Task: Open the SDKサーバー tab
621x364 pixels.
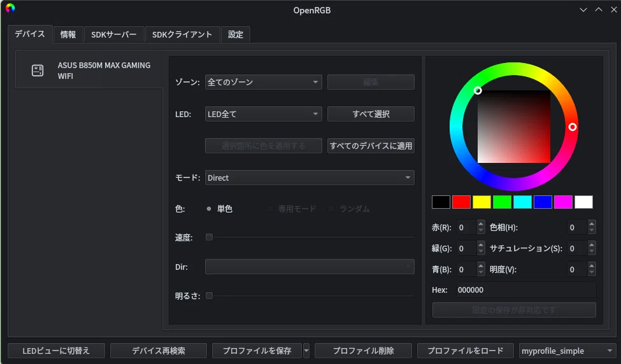Action: click(113, 34)
